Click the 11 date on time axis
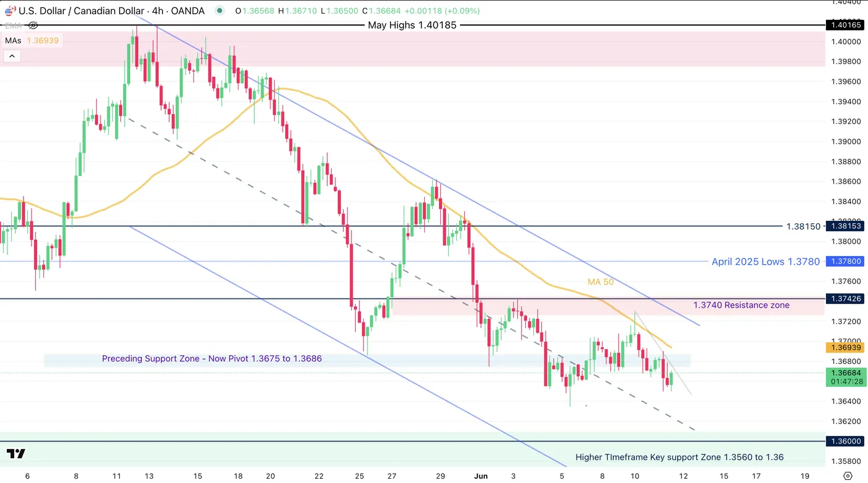This screenshot has width=868, height=483. (x=117, y=476)
